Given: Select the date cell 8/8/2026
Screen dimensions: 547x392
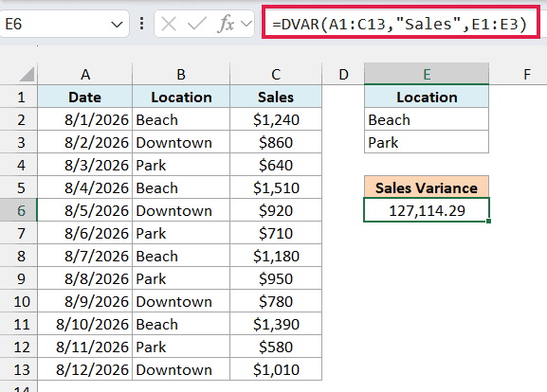Looking at the screenshot, I should (x=84, y=278).
